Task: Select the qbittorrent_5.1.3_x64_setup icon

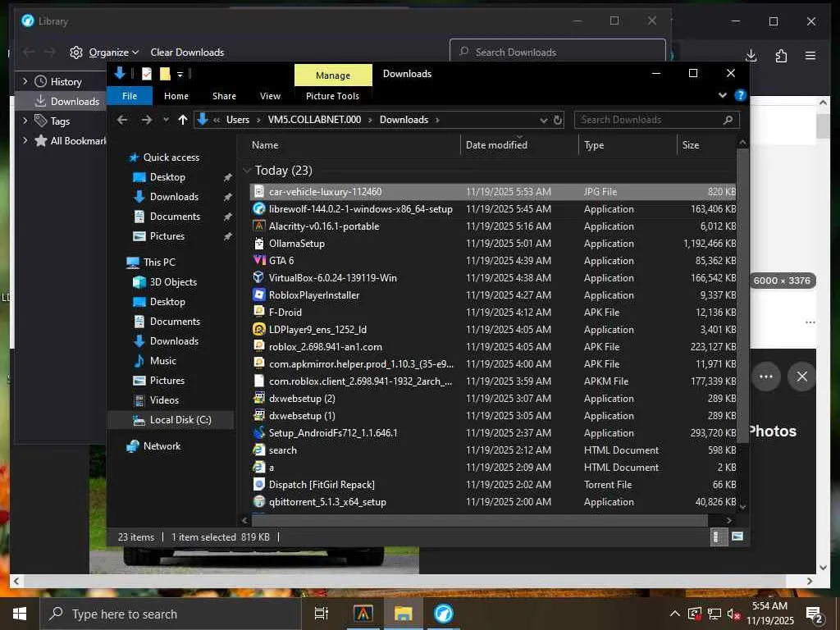Action: 259,501
